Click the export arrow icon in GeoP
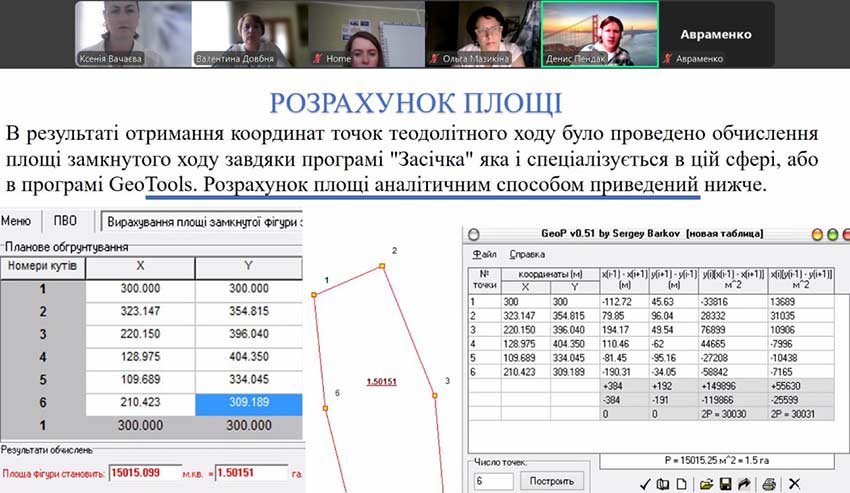 744,484
